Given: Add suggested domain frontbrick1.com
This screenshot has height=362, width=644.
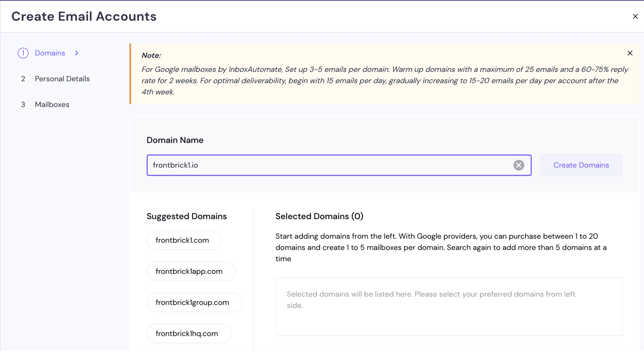Looking at the screenshot, I should tap(184, 240).
